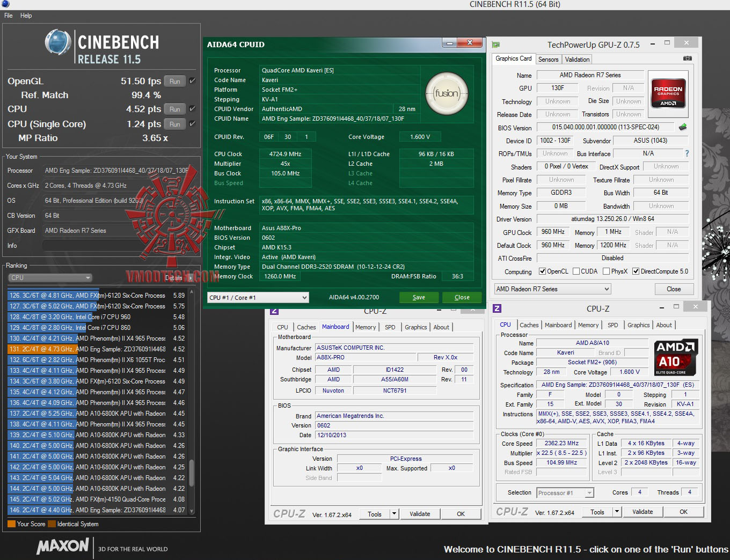The width and height of the screenshot is (730, 560).
Task: Open the Processor #1 selection dropdown in CPU-Z
Action: pos(565,493)
